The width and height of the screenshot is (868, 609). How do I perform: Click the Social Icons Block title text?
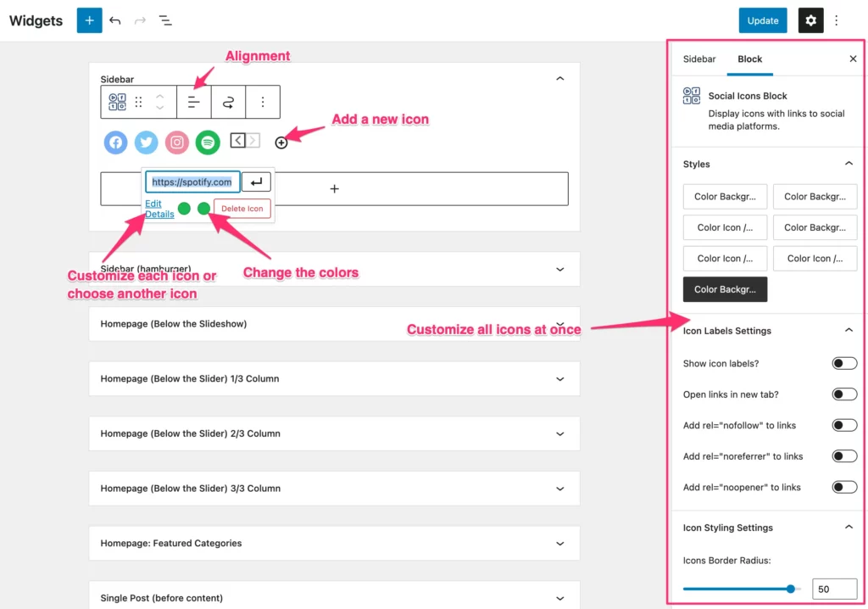(x=748, y=96)
